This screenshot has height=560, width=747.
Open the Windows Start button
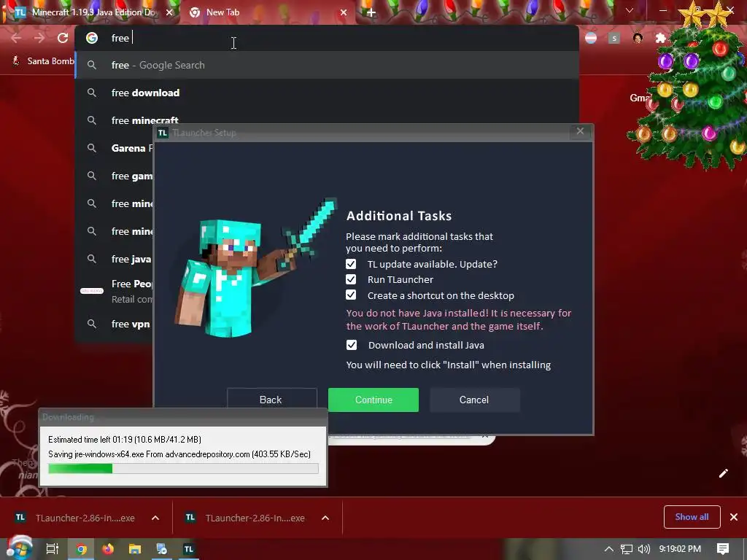(x=19, y=548)
